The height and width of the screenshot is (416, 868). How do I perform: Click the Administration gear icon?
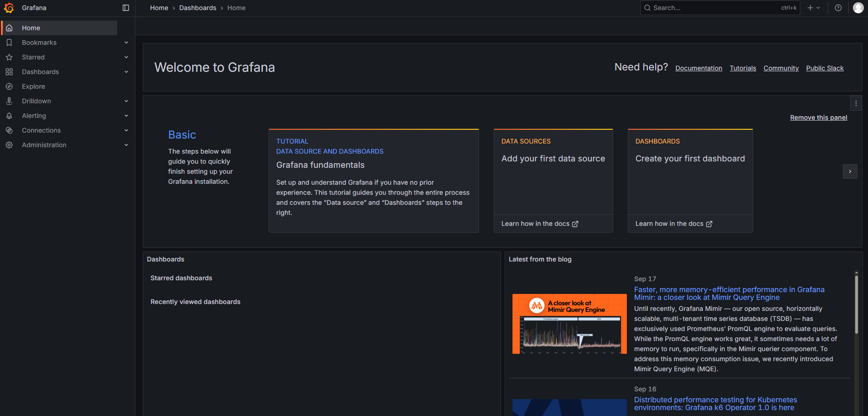[9, 145]
